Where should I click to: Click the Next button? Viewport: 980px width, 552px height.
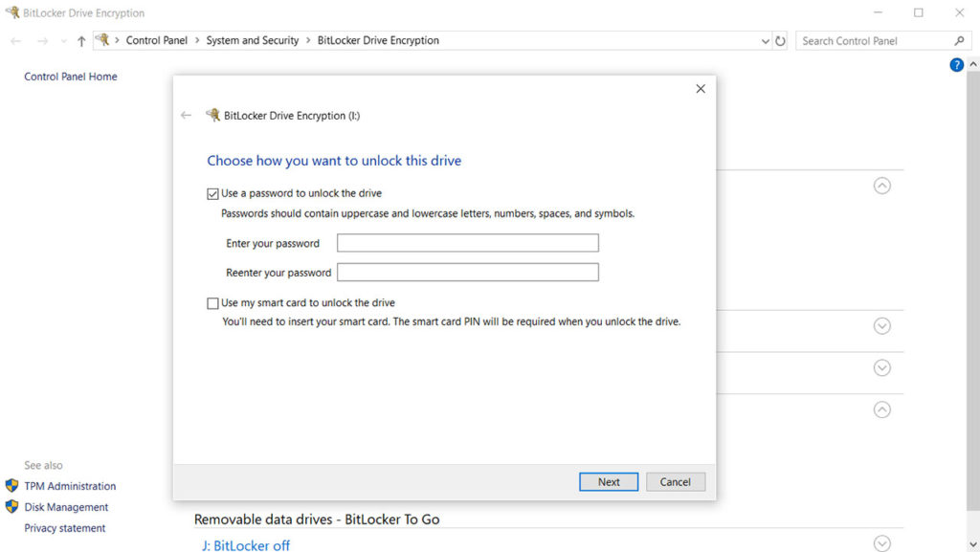point(609,482)
